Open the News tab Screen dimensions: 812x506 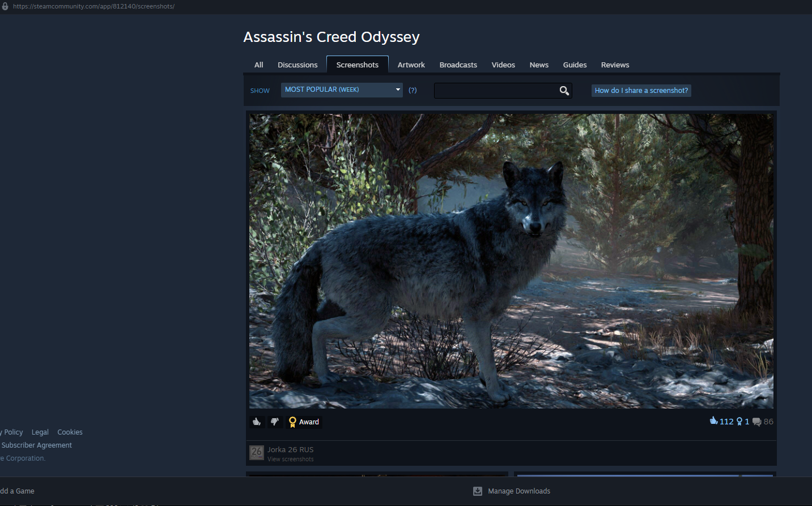click(x=539, y=65)
